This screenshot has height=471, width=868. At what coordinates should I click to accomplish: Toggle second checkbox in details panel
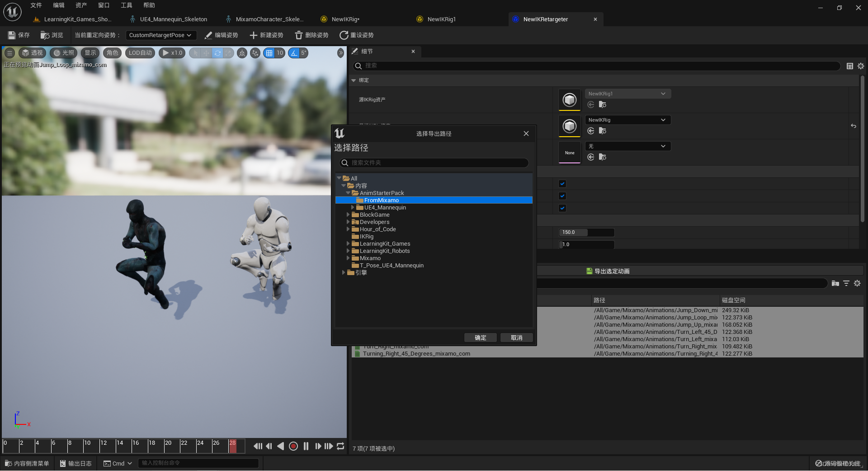(562, 196)
